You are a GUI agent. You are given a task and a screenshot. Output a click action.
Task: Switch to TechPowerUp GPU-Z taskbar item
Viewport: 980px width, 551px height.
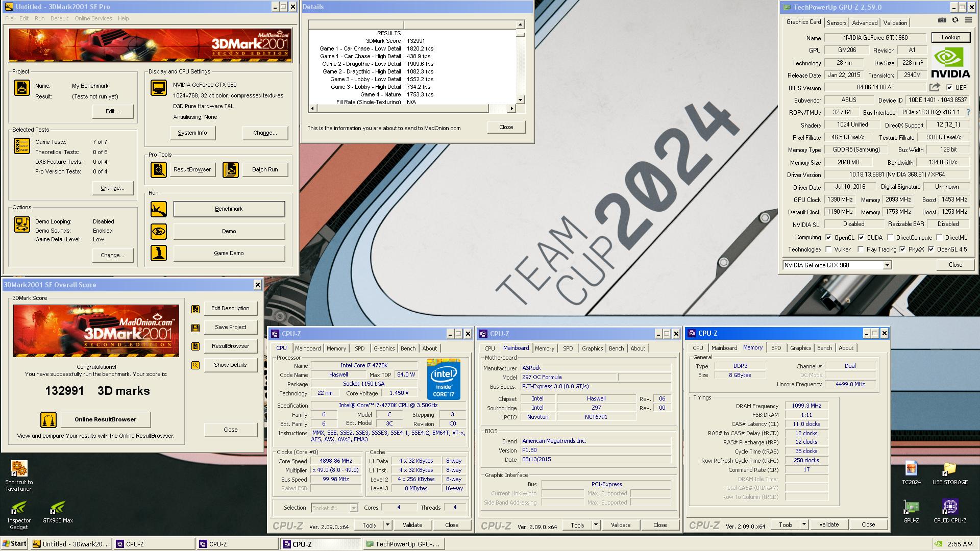point(404,544)
